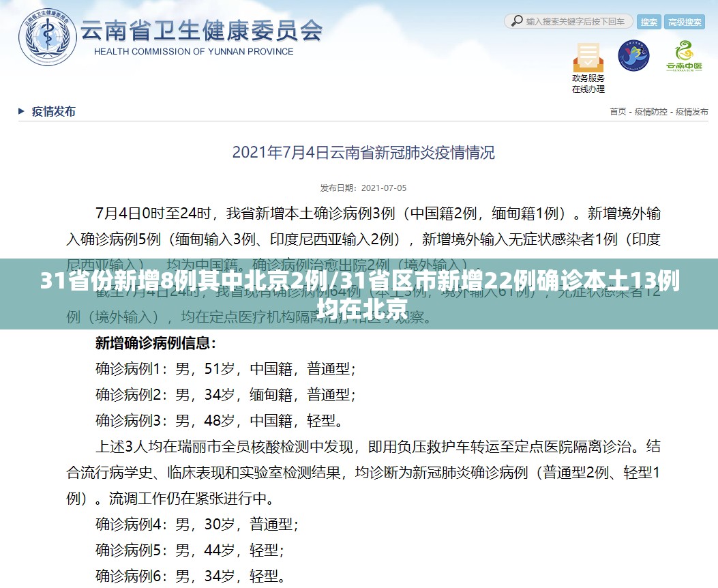Click the 云南省卫生健康委员会 site title
The image size is (718, 588).
click(x=201, y=31)
